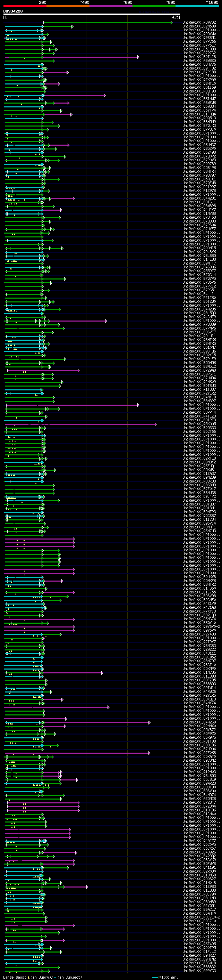Click the UniRef100_B7Z847 label
The image size is (222, 980).
[x=199, y=802]
